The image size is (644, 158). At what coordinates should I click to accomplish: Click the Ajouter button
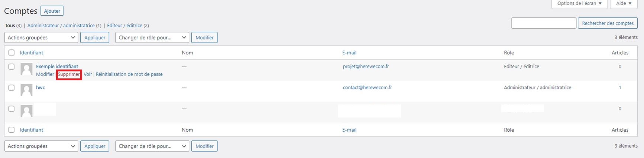click(52, 11)
